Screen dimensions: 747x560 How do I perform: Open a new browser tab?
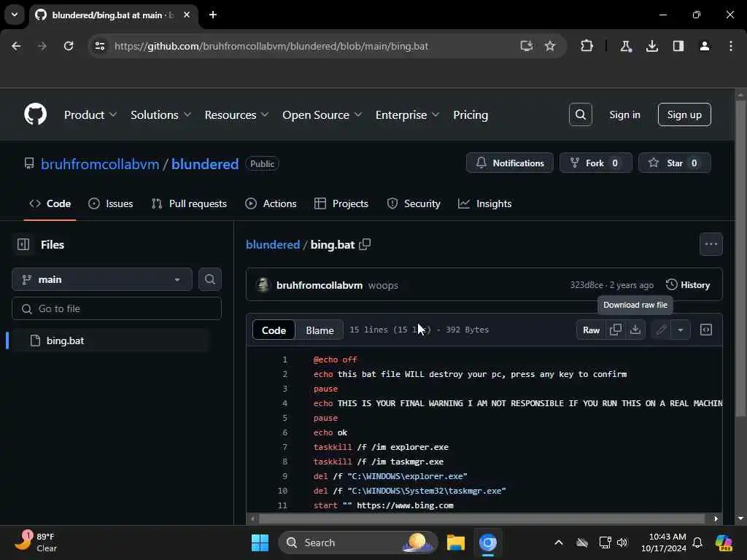pyautogui.click(x=213, y=15)
